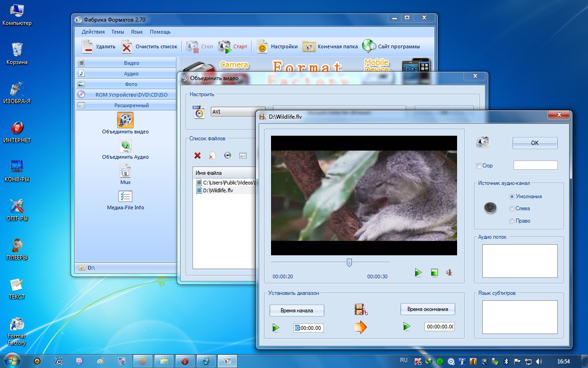
Task: Mute the preview audio speaker icon
Action: 449,273
